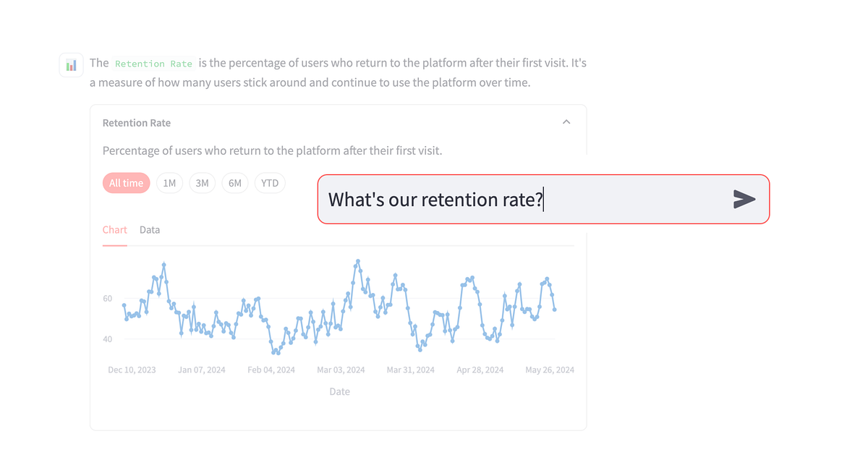Click the bar chart assistant avatar icon
The width and height of the screenshot is (868, 460).
(x=71, y=64)
